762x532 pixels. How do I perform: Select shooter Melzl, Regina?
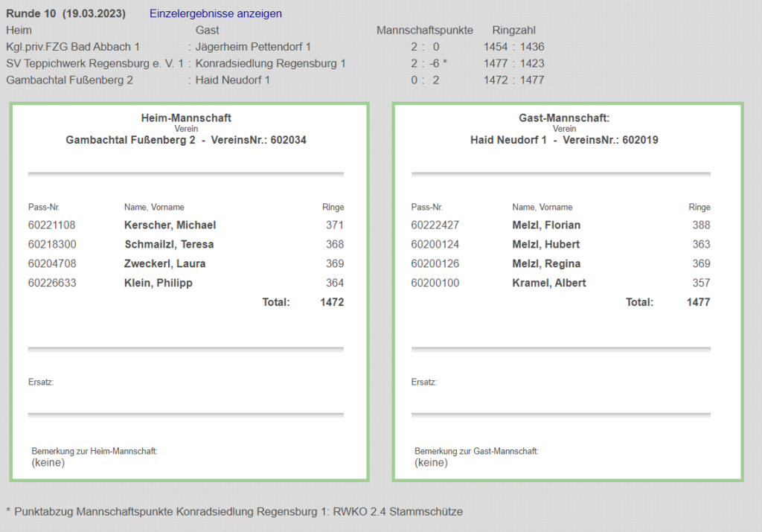coord(546,263)
